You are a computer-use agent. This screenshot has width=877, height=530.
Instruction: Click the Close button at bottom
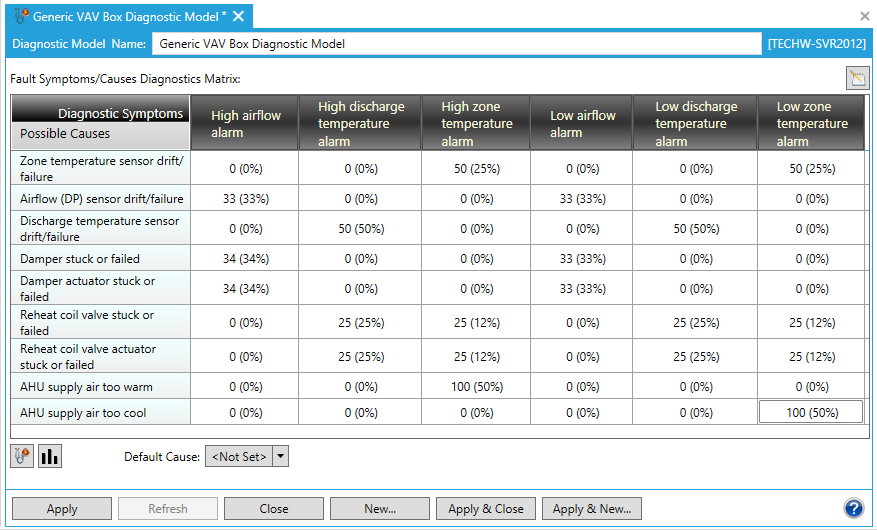pos(274,508)
